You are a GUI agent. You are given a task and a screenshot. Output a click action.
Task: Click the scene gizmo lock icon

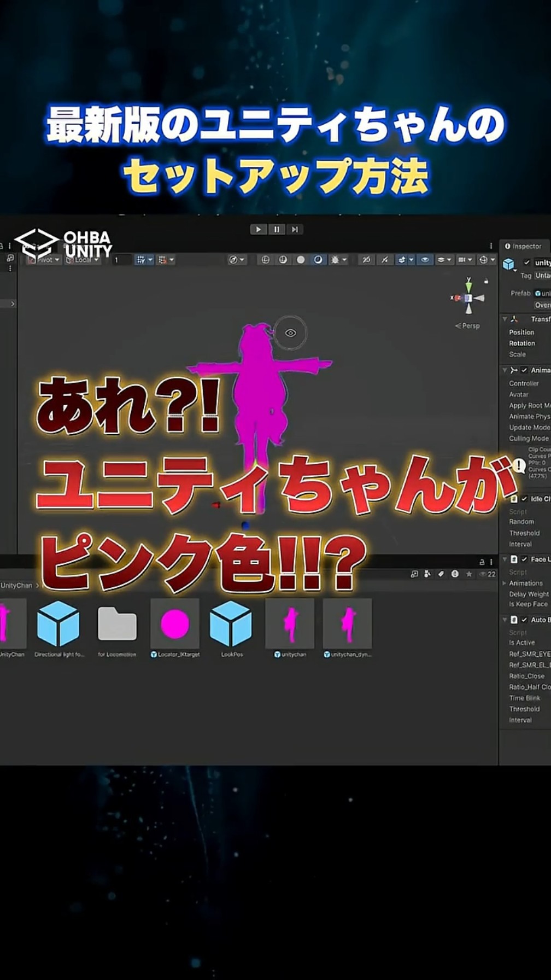(486, 281)
